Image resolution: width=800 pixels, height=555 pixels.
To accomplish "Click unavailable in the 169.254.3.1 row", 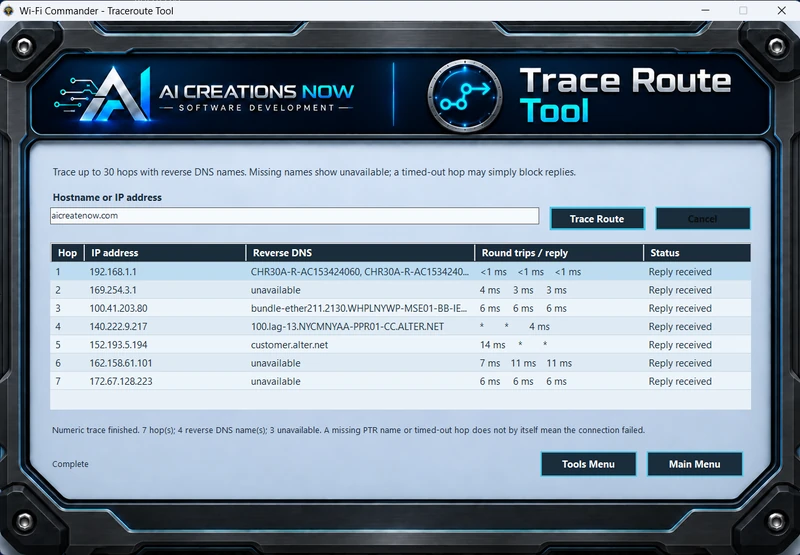I will pyautogui.click(x=276, y=290).
